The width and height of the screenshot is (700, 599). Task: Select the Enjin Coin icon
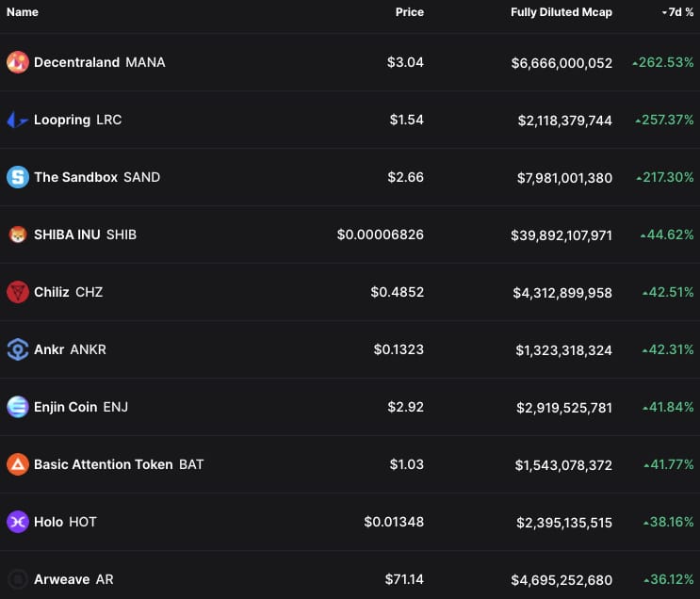click(x=17, y=407)
